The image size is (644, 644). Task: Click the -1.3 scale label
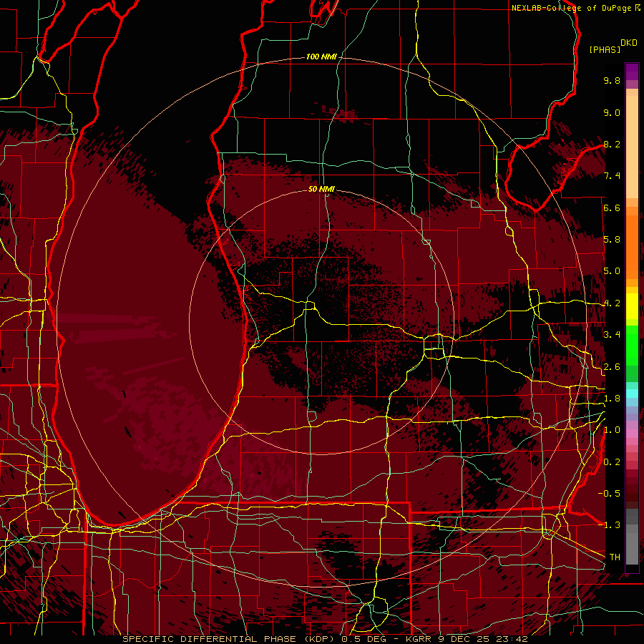click(x=609, y=525)
